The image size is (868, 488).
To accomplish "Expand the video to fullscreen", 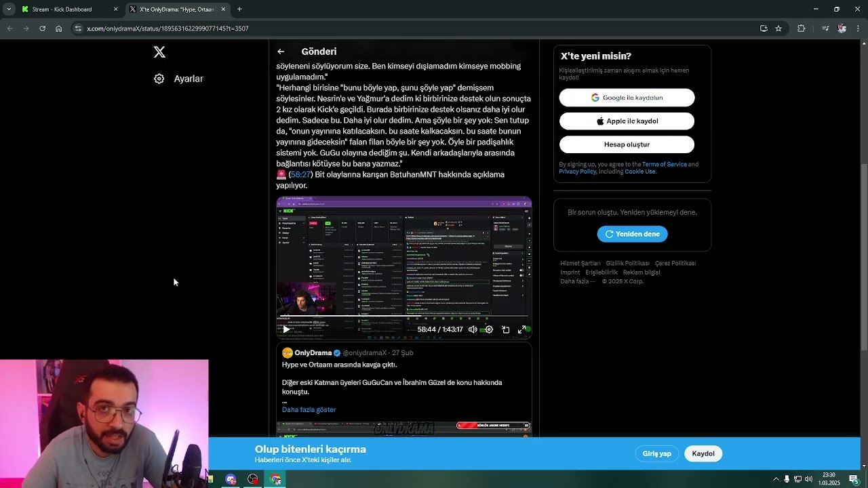I will click(x=522, y=329).
